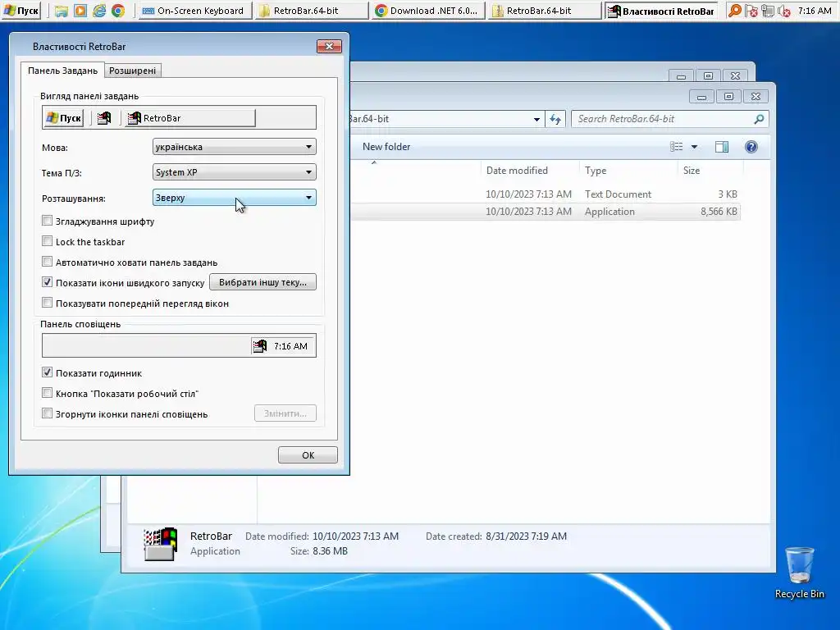Click the network tray icon

click(767, 11)
